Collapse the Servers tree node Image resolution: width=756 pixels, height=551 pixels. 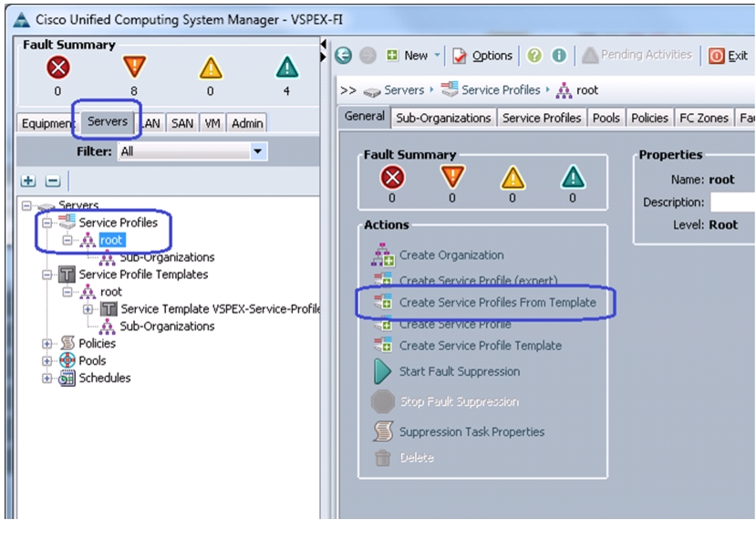pyautogui.click(x=26, y=206)
